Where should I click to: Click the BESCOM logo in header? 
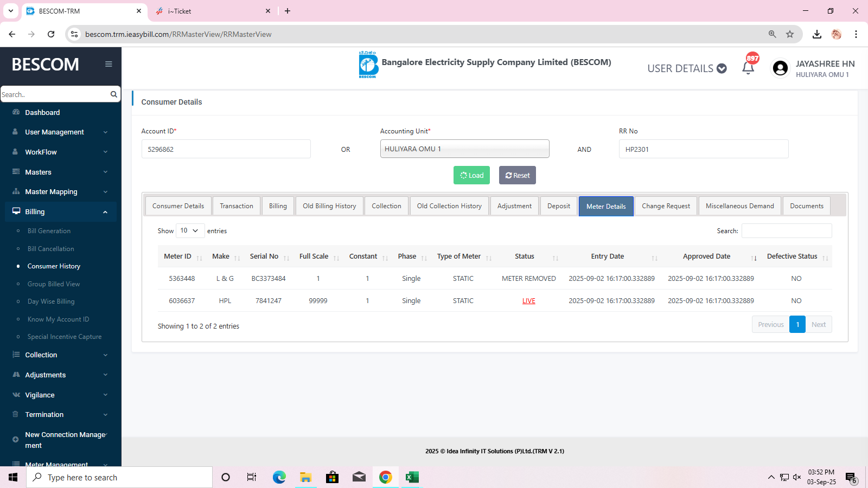[x=368, y=65]
